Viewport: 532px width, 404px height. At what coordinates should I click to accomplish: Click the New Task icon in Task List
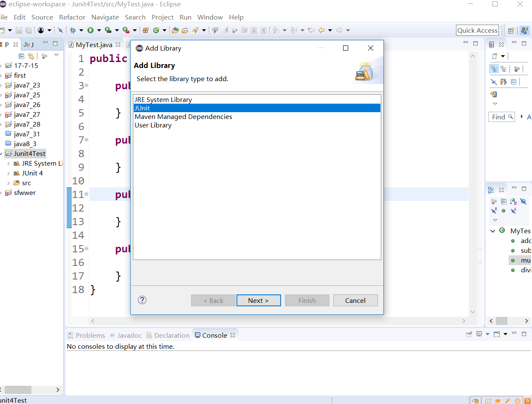click(494, 56)
